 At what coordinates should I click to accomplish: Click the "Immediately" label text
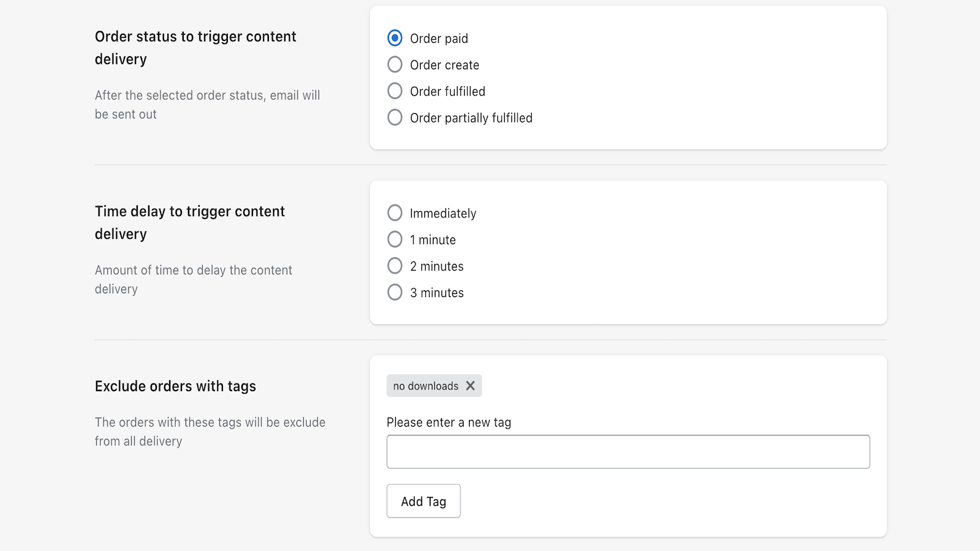coord(443,213)
